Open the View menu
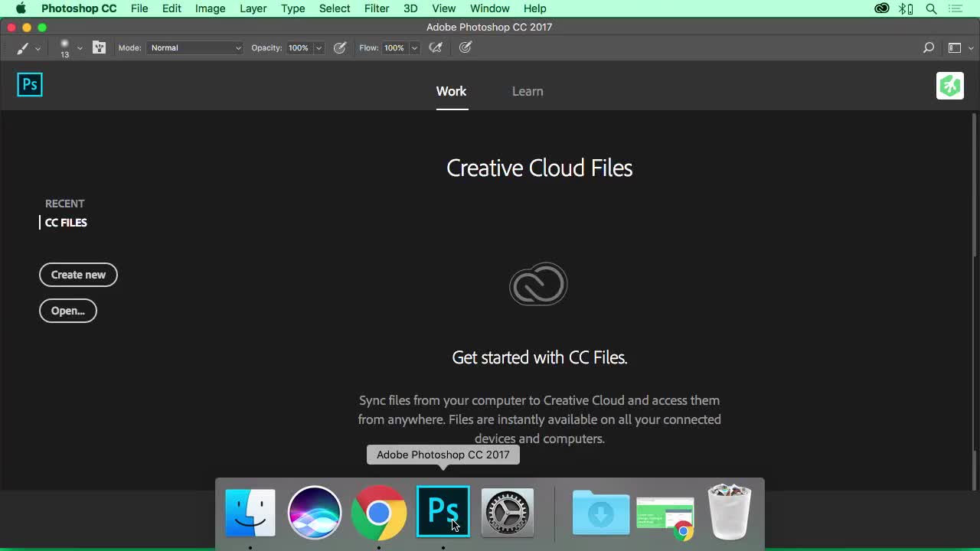This screenshot has width=980, height=551. tap(444, 8)
